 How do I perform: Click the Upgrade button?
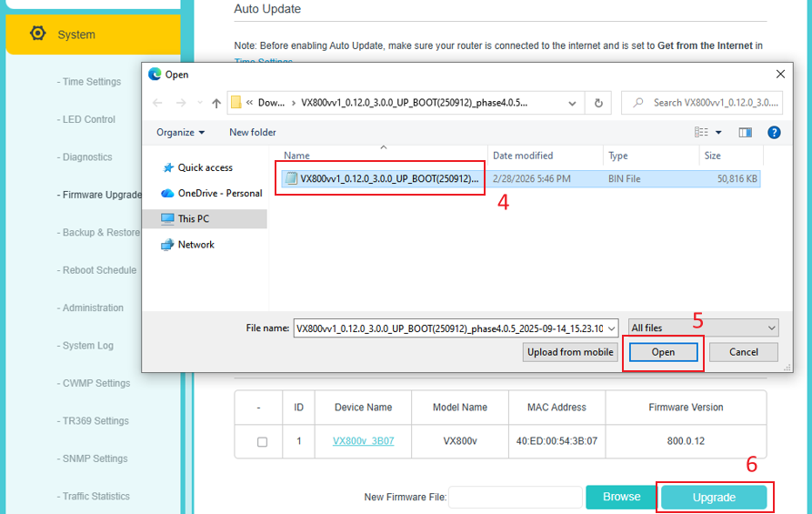tap(714, 498)
